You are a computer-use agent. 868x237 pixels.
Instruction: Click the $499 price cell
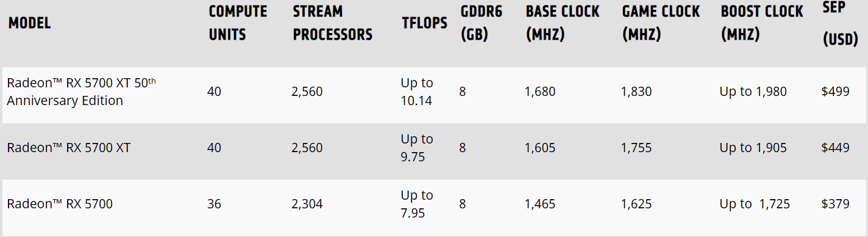tap(835, 92)
